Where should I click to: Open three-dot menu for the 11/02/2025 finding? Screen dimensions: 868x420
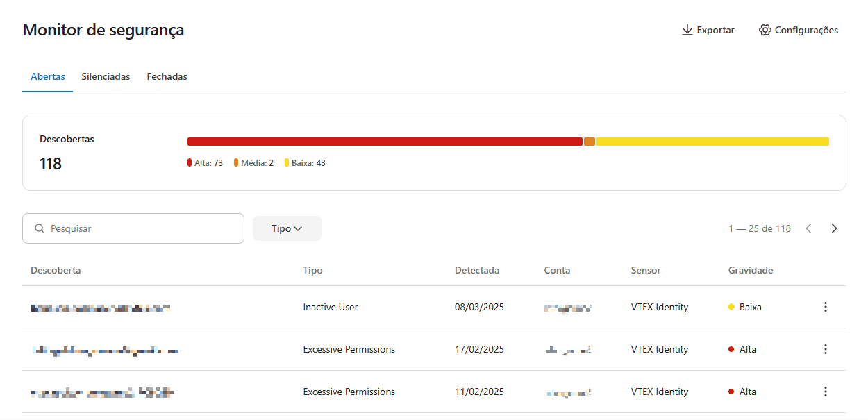click(825, 392)
